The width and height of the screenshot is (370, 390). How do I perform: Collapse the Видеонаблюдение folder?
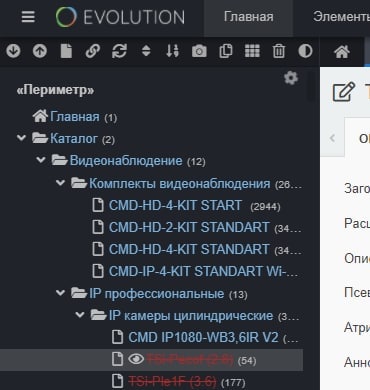[41, 160]
